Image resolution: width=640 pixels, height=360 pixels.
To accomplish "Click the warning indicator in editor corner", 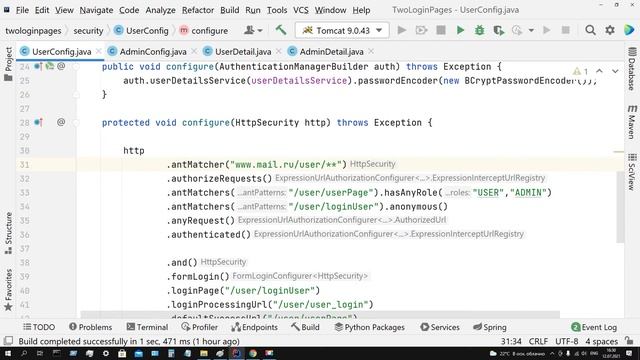I will tap(580, 71).
